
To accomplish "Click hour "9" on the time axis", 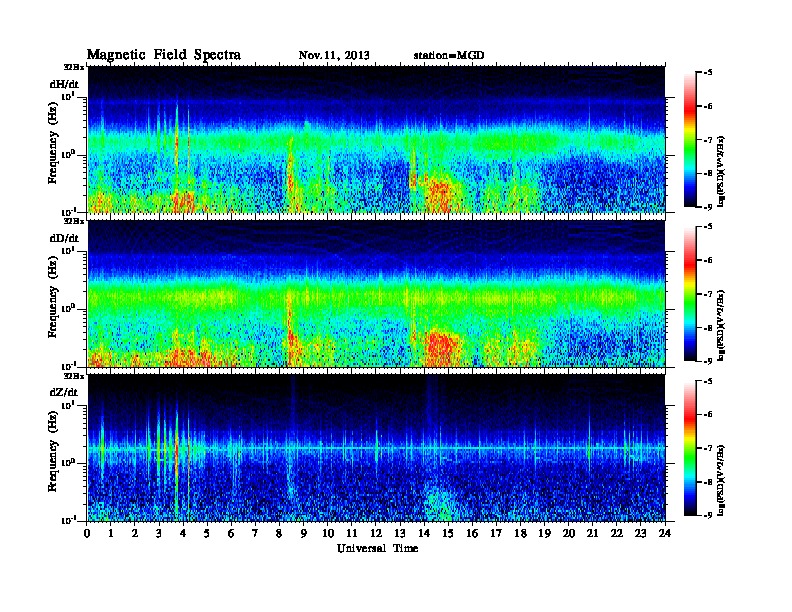I will 304,533.
